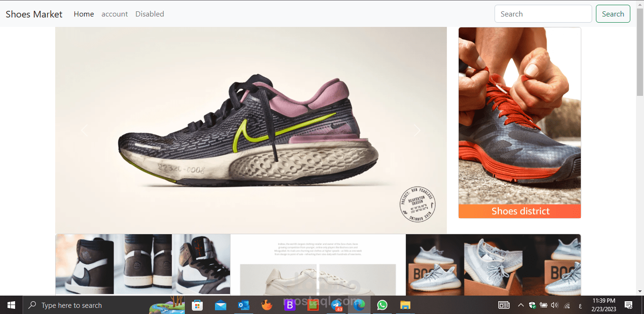Open the clock showing 11:39 PM
644x314 pixels.
coord(603,305)
